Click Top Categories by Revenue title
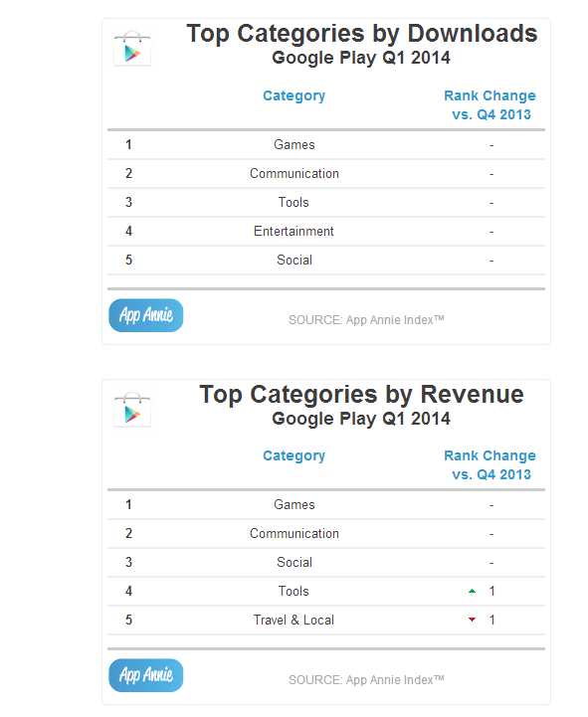Viewport: 588px width, 717px height. coord(361,395)
